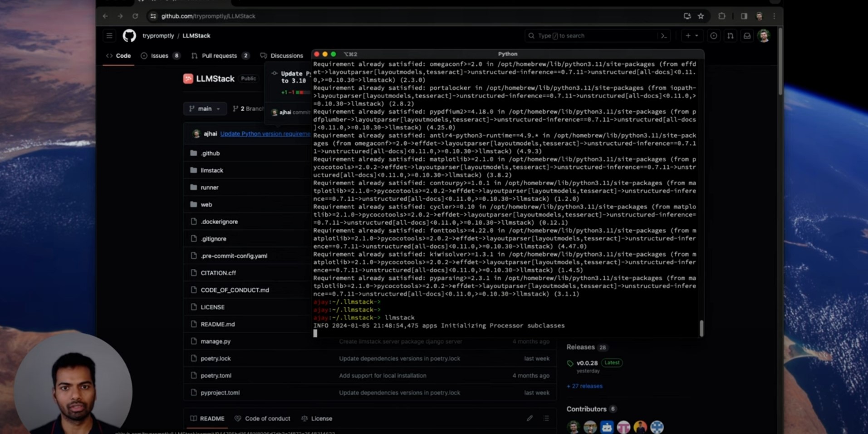Open the Update Python version commit link
Screen dimensions: 868x434
click(265, 133)
